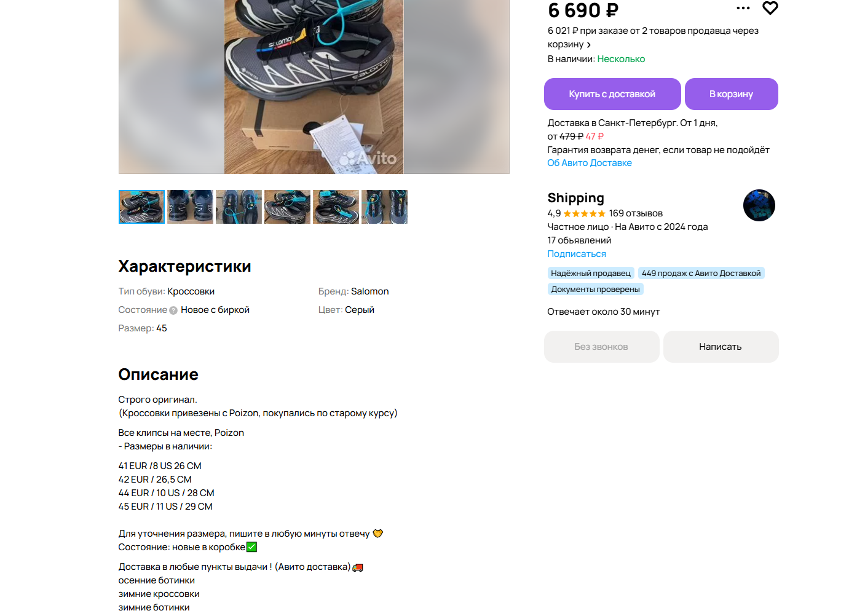Click Написать to message the seller
Viewport: 865px width, 616px height.
721,347
